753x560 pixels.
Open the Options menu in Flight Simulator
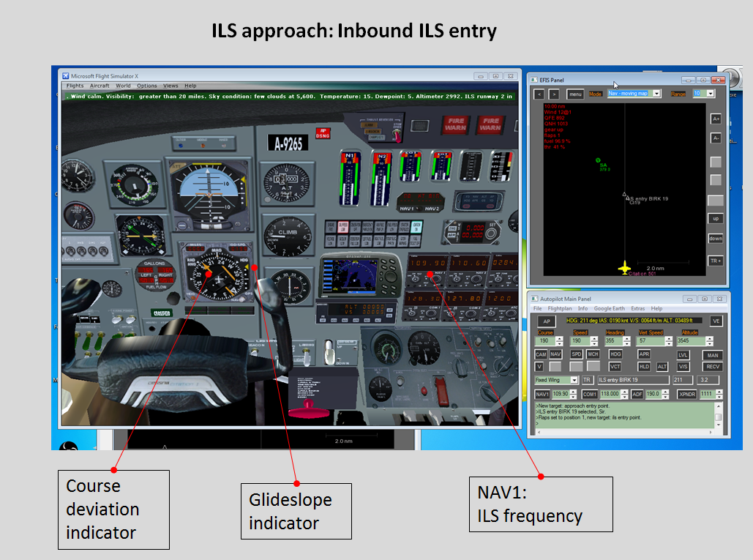click(x=146, y=86)
